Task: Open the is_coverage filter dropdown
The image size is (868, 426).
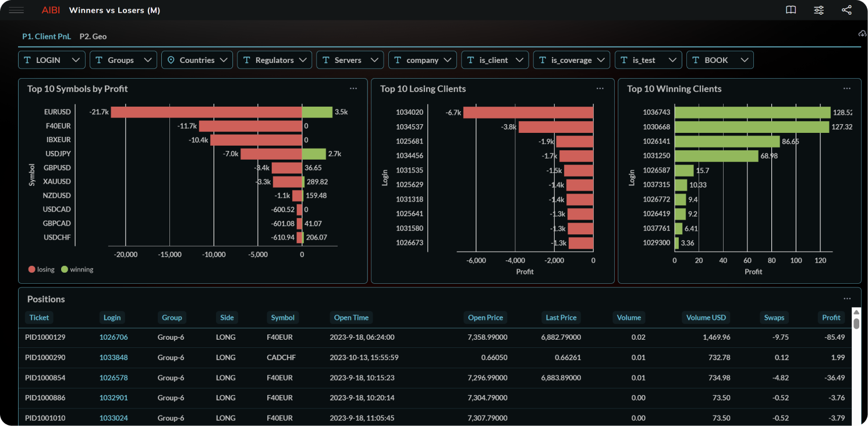Action: coord(572,60)
